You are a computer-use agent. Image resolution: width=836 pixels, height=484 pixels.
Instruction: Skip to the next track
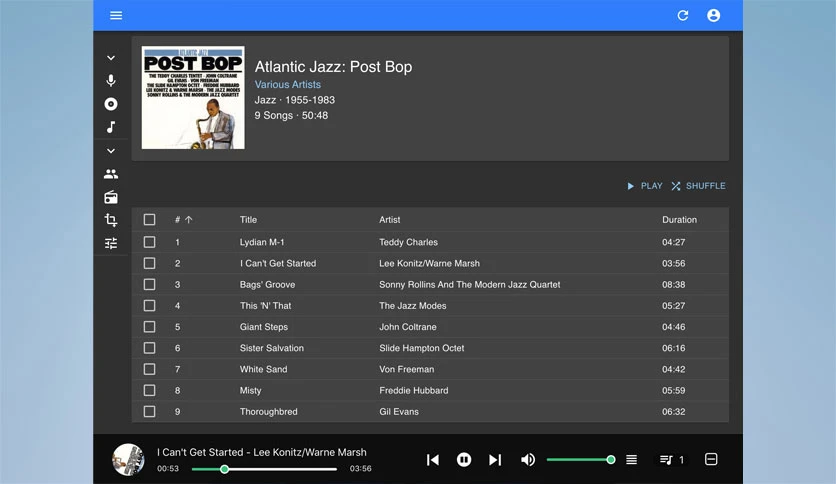coord(495,459)
